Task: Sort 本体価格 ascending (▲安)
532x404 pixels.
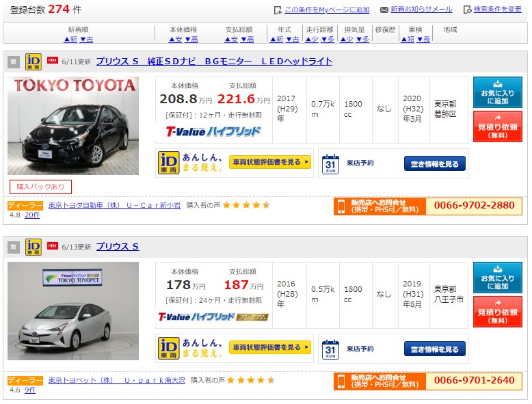Action: tap(176, 39)
